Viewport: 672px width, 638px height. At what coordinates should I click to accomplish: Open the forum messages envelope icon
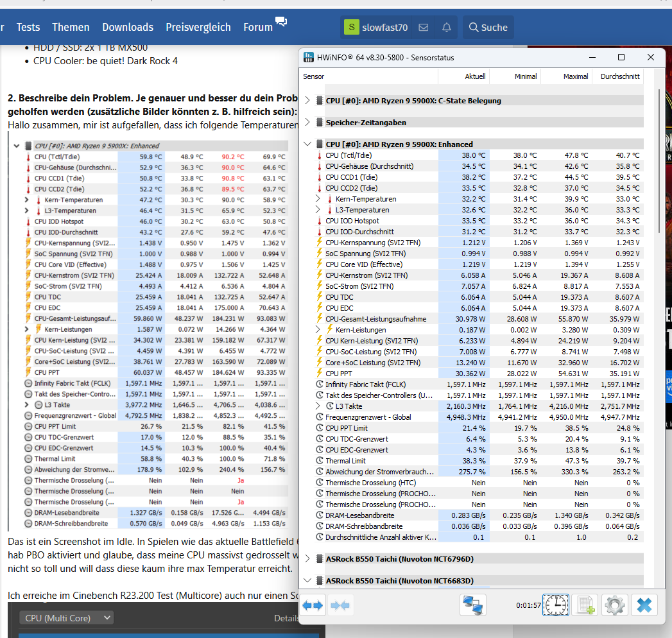coord(424,28)
